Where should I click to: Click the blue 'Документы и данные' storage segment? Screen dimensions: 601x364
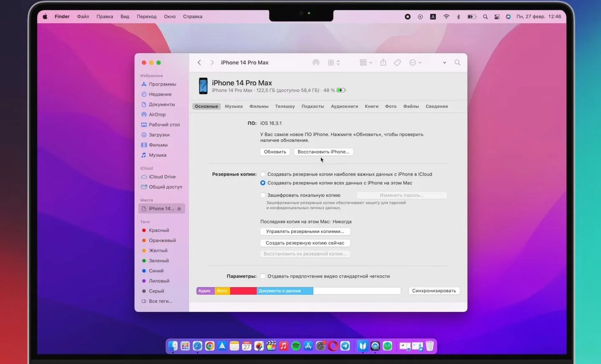click(x=285, y=291)
